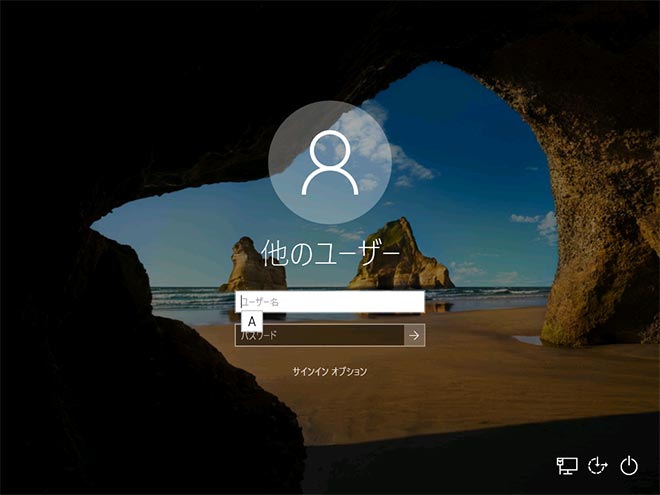Screen dimensions: 660x495
Task: Click the サインイン オプション link
Action: (330, 372)
